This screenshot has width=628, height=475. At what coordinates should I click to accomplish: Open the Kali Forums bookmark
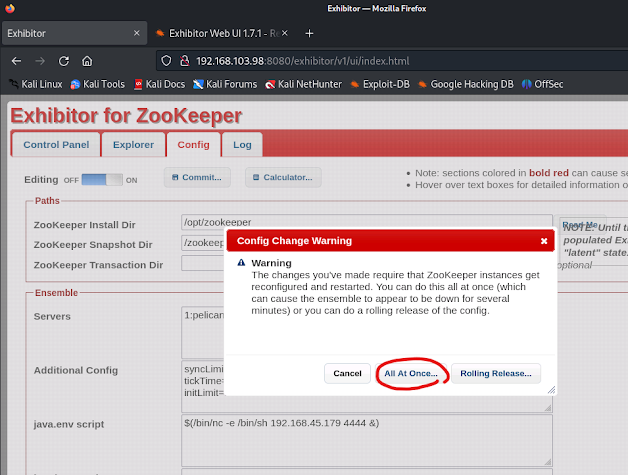coord(225,84)
